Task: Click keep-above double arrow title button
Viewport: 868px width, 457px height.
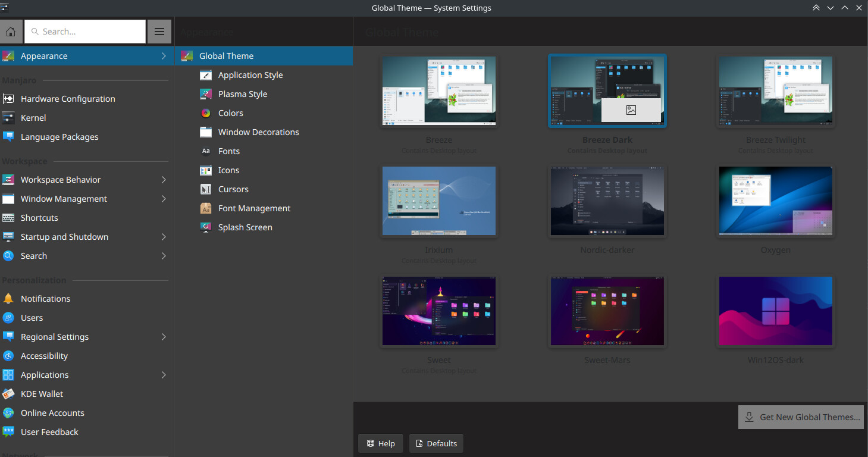Action: click(x=816, y=8)
